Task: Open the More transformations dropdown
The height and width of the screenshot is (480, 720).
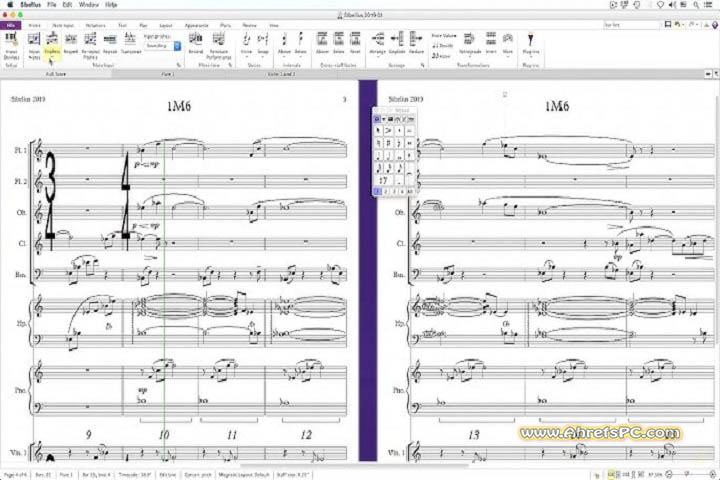Action: coord(507,45)
